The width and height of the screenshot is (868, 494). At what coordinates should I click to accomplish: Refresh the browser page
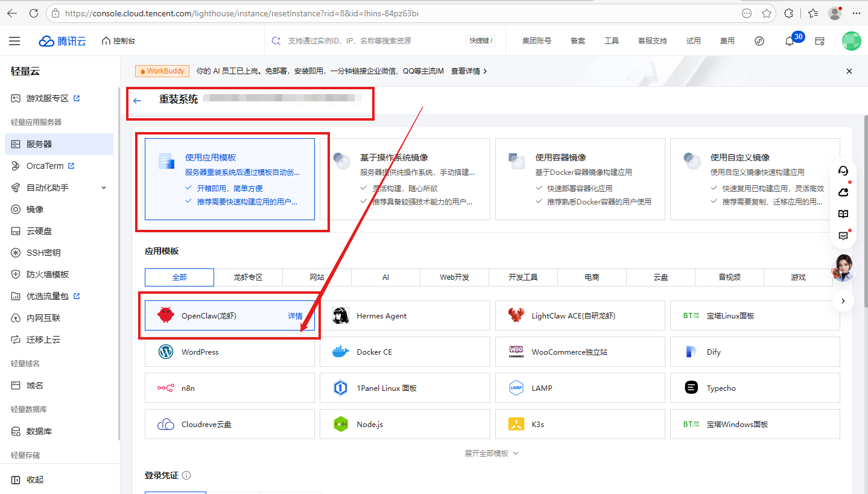click(34, 13)
